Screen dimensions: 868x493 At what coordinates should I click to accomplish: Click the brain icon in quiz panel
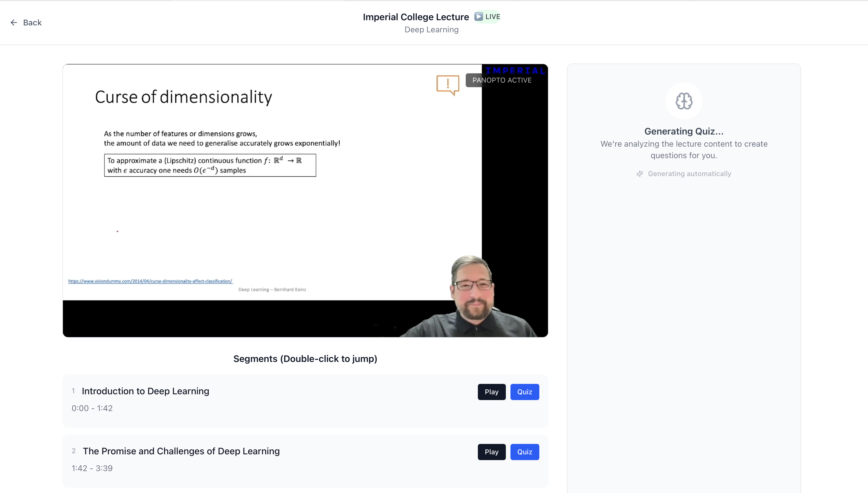click(684, 101)
